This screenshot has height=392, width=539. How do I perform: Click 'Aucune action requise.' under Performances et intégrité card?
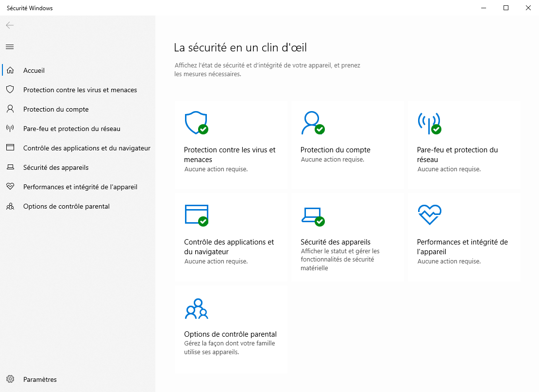pyautogui.click(x=449, y=261)
